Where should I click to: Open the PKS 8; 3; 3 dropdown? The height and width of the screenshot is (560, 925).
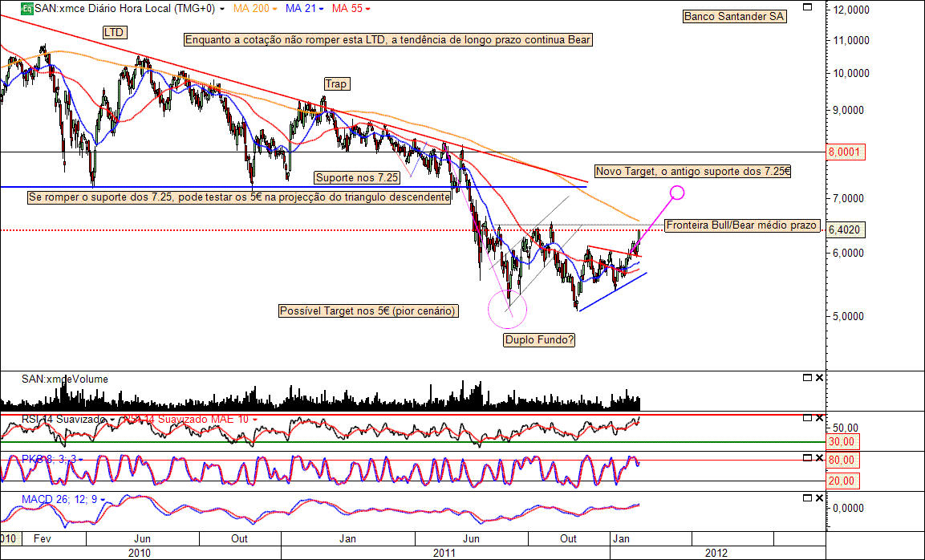(80, 459)
